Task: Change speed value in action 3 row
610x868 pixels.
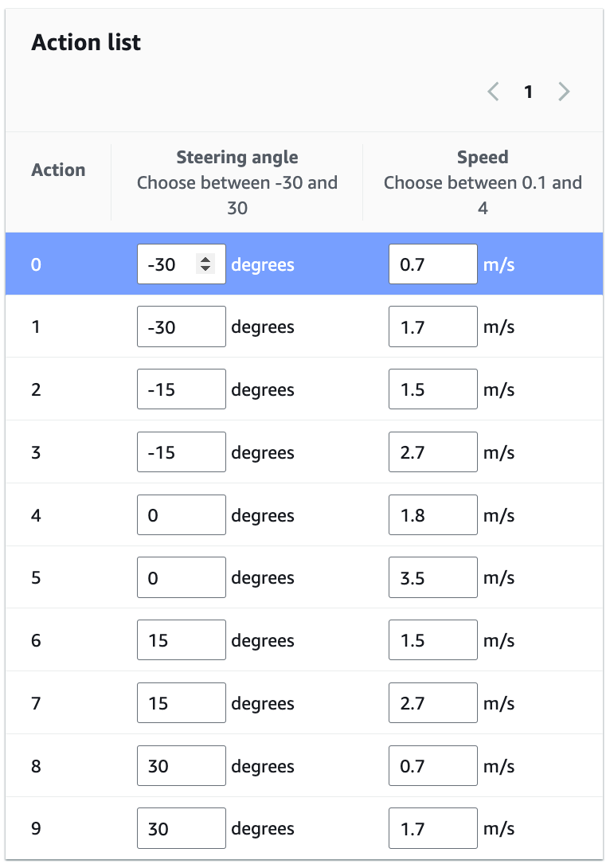Action: click(432, 453)
